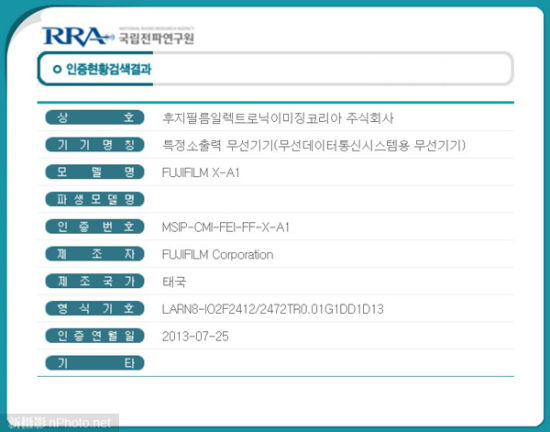Click the 인증번호 label badge
550x432 pixels.
[95, 227]
